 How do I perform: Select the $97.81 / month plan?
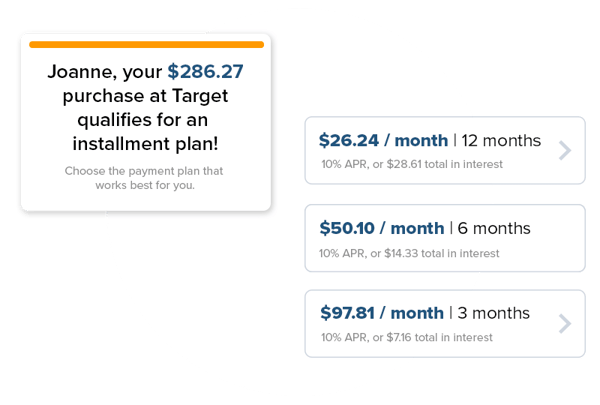tap(445, 324)
